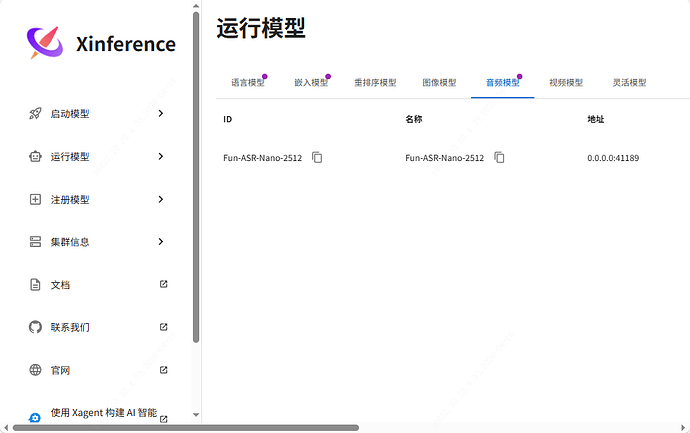Open the 视频模型 tab
The width and height of the screenshot is (690, 433).
pyautogui.click(x=566, y=83)
